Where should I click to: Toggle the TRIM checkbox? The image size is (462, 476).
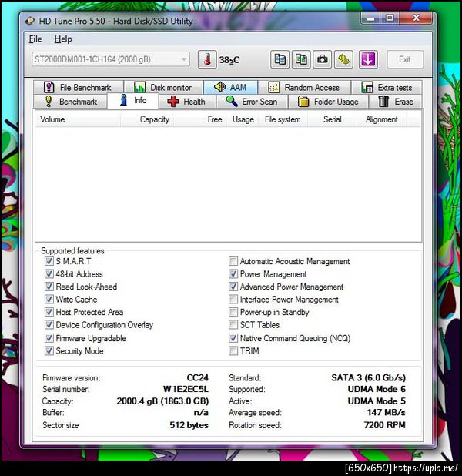click(233, 351)
